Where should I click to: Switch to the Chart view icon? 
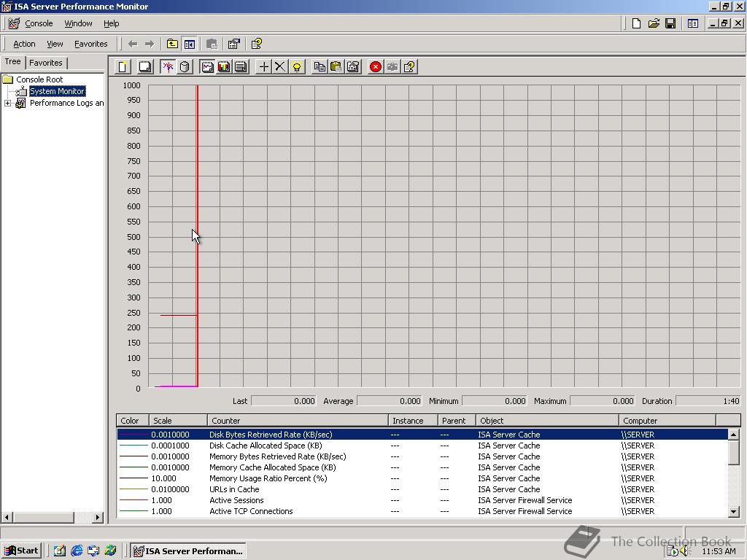coord(207,66)
